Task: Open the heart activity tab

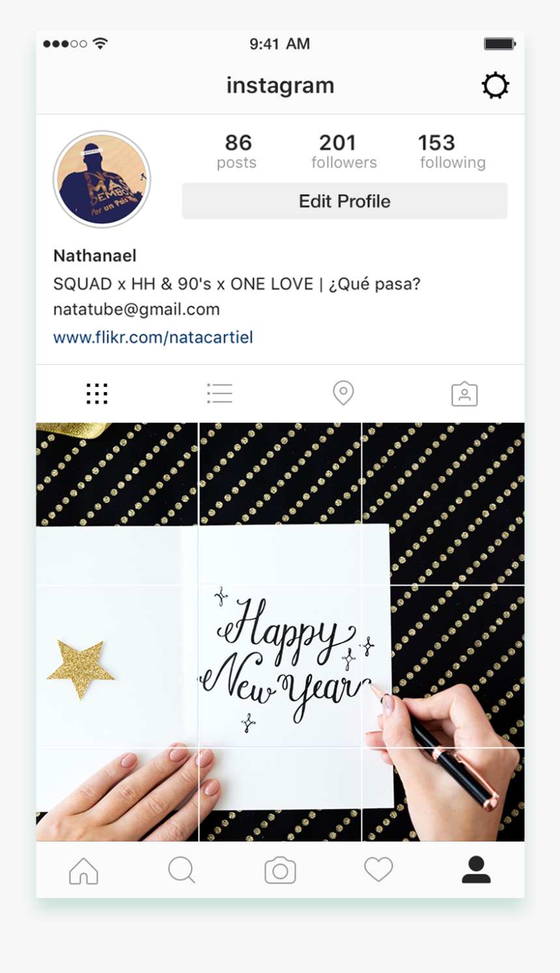Action: tap(378, 869)
